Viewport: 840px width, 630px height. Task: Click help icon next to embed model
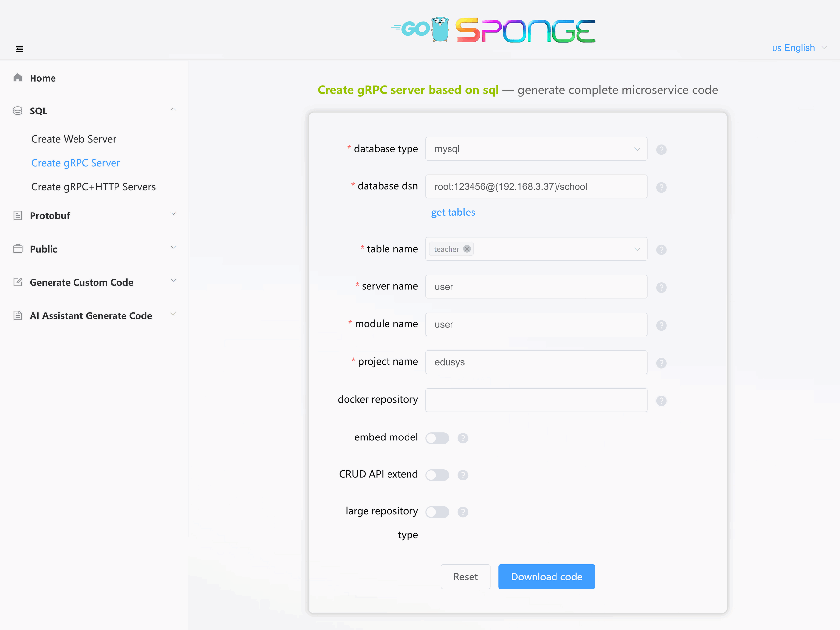pyautogui.click(x=463, y=438)
